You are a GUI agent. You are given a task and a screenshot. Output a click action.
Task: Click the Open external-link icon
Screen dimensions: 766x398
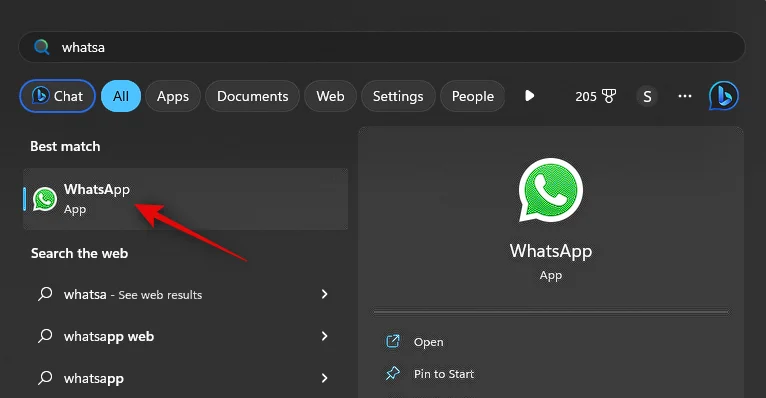(x=393, y=341)
